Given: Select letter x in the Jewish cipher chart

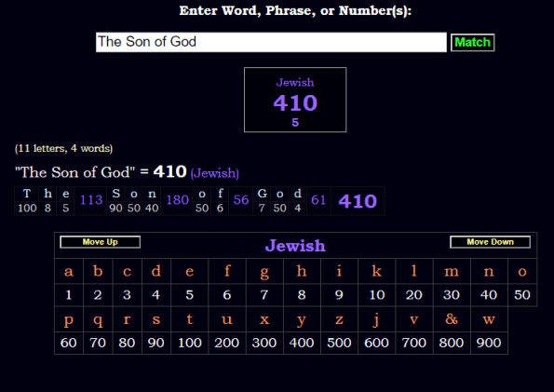Looking at the screenshot, I should point(264,319).
